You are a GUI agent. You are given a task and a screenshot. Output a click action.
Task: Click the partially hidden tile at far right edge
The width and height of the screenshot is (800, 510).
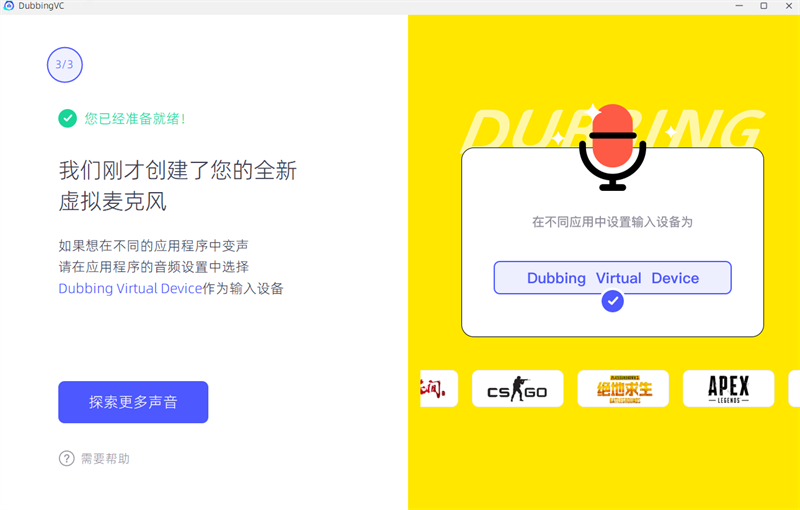point(794,389)
